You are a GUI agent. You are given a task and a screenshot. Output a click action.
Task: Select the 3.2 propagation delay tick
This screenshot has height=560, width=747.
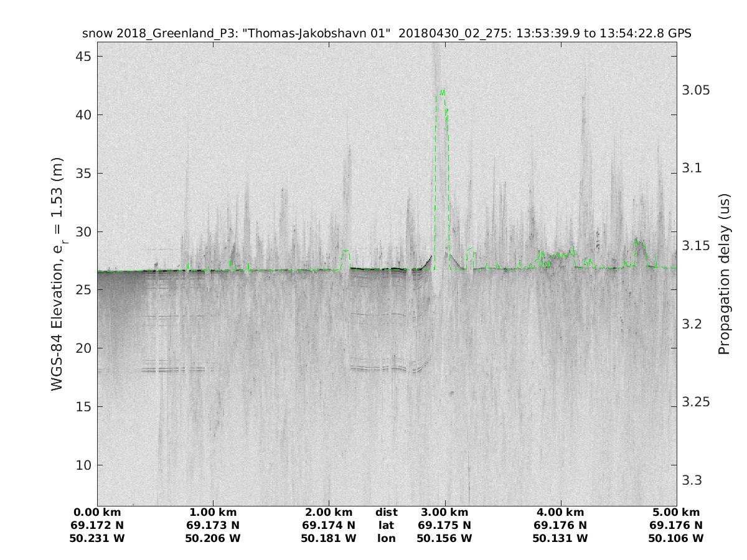pos(692,324)
